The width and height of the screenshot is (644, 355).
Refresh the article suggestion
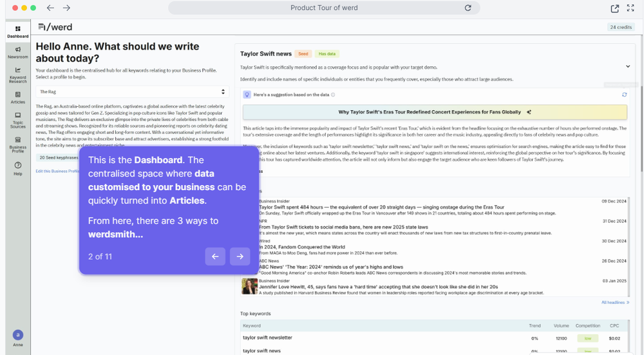coord(624,95)
